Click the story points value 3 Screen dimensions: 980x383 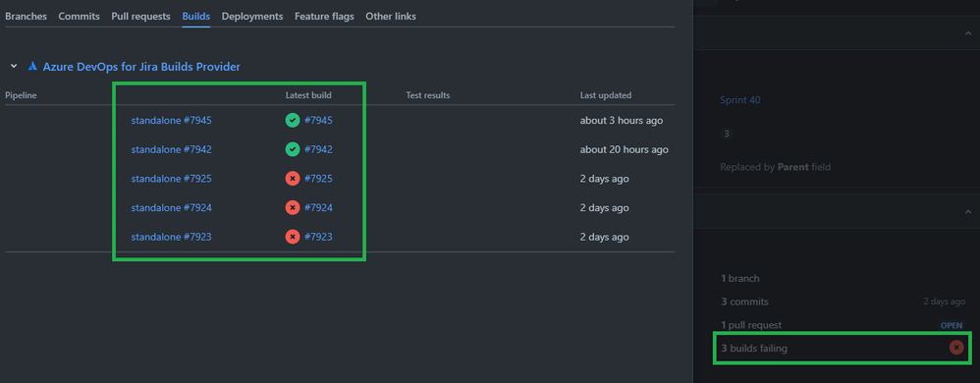[x=727, y=134]
